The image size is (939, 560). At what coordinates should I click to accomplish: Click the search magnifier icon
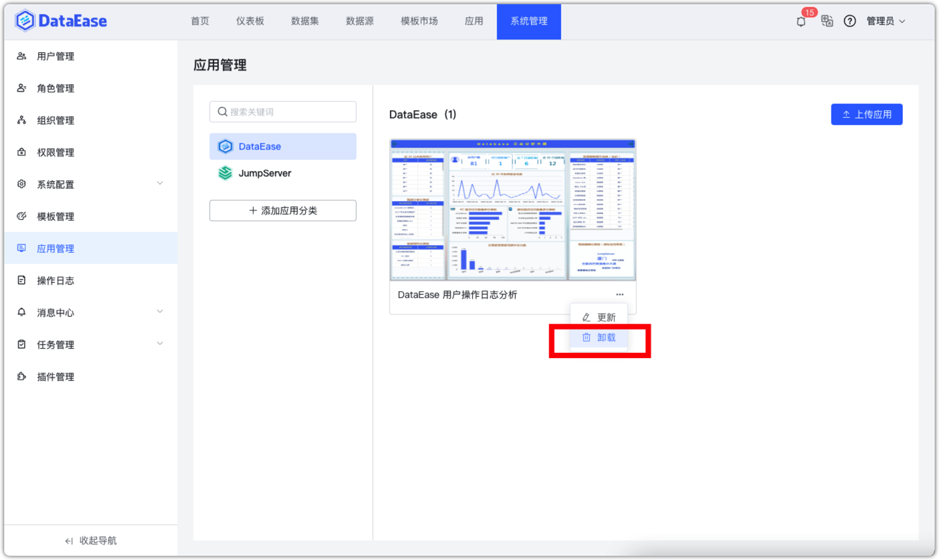click(222, 112)
